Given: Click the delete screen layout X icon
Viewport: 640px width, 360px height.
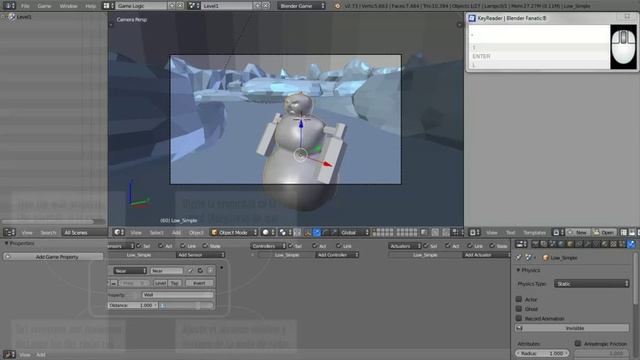Looking at the screenshot, I should click(x=180, y=6).
